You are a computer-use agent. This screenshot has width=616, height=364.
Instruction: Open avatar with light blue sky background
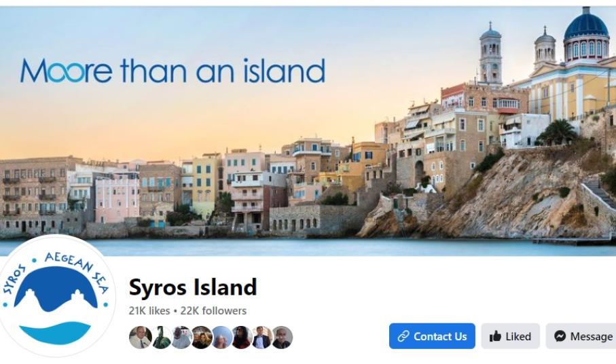pyautogui.click(x=222, y=338)
